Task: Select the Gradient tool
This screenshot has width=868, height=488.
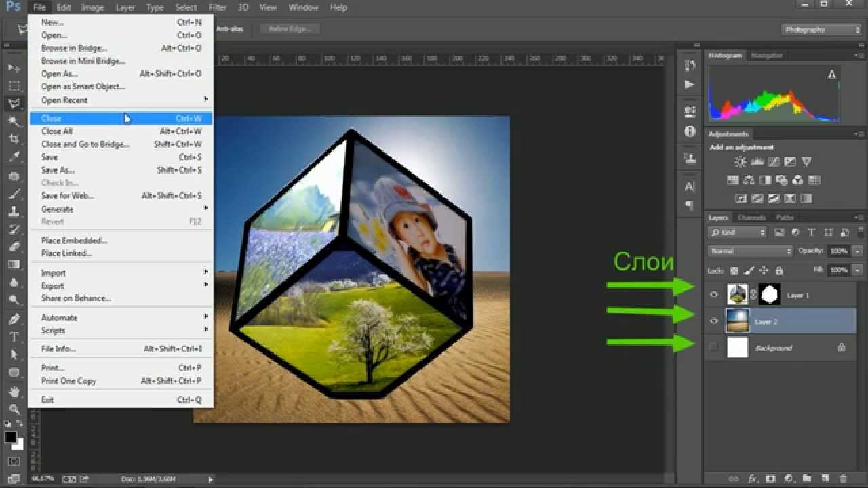Action: [x=14, y=264]
